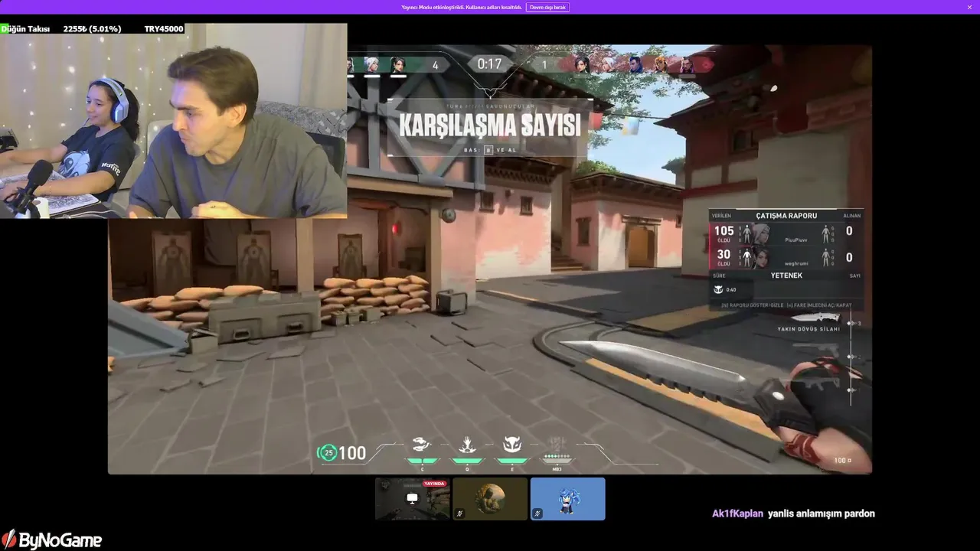Screen dimensions: 980x551
Task: Select the C ability icon
Action: tap(422, 445)
